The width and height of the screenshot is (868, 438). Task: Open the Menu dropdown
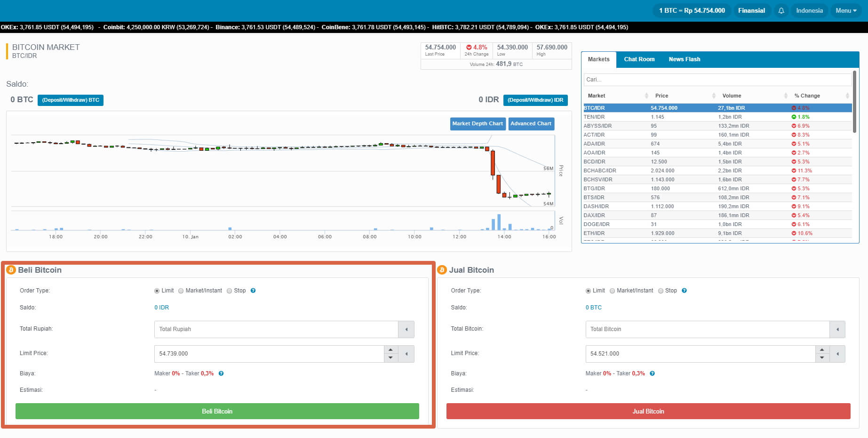tap(846, 10)
